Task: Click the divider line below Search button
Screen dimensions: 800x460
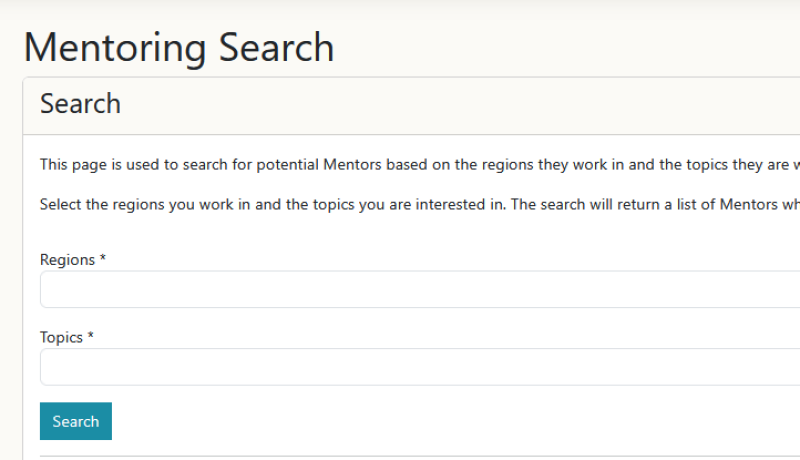Action: pos(420,456)
